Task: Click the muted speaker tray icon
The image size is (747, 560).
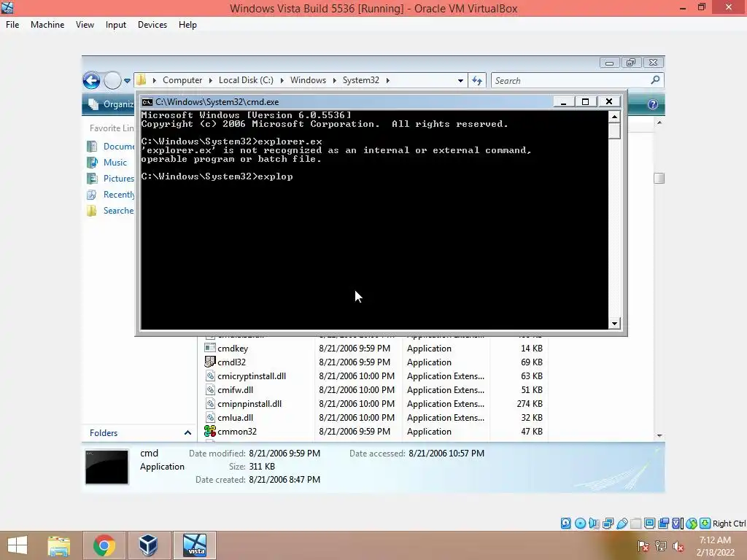Action: [x=678, y=546]
